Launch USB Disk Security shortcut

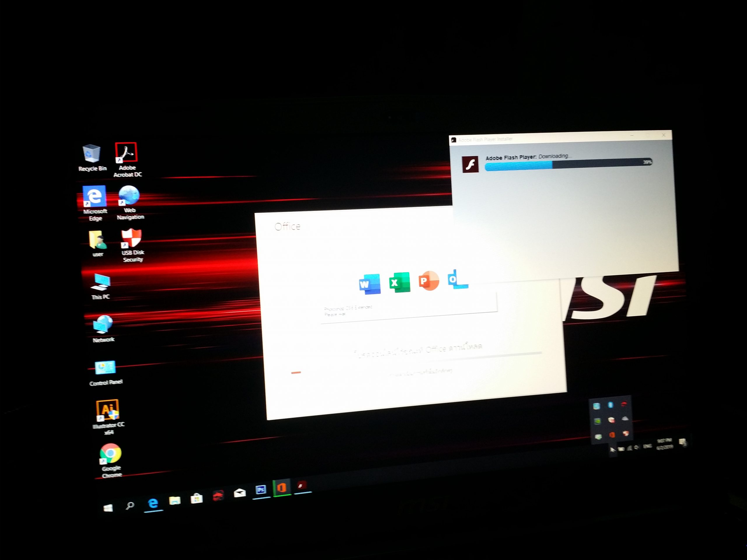[x=132, y=245]
